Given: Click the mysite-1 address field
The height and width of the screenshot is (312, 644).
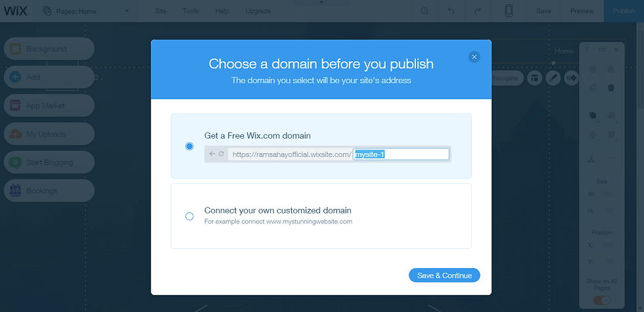Looking at the screenshot, I should (401, 154).
